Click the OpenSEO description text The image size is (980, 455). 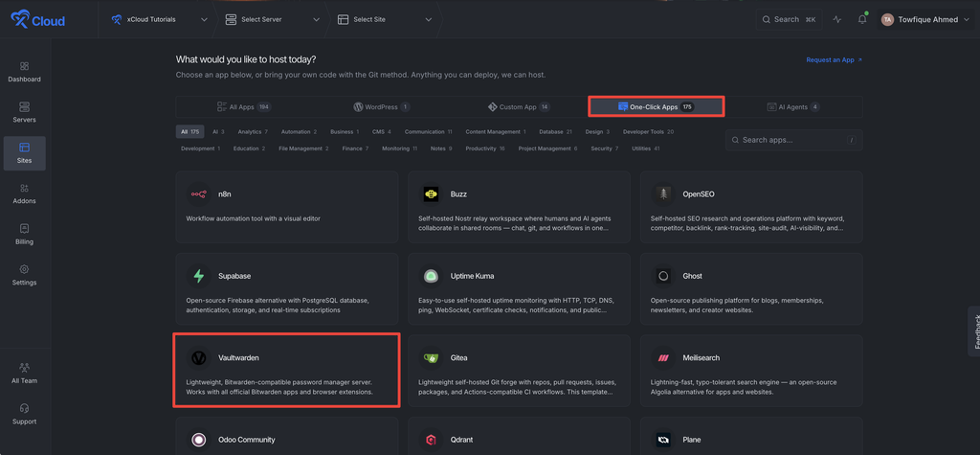[747, 223]
